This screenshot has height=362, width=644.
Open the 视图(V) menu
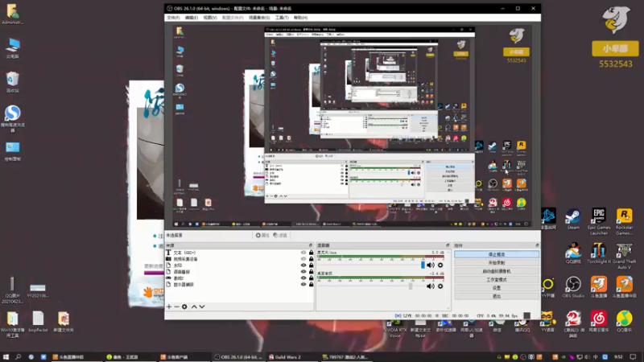210,18
